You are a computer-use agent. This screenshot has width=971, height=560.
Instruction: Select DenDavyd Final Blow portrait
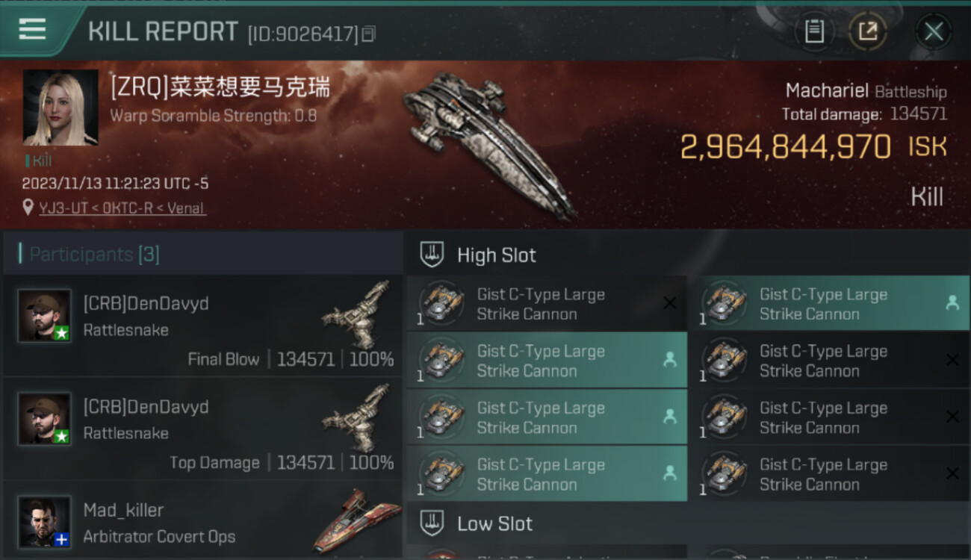pos(45,315)
